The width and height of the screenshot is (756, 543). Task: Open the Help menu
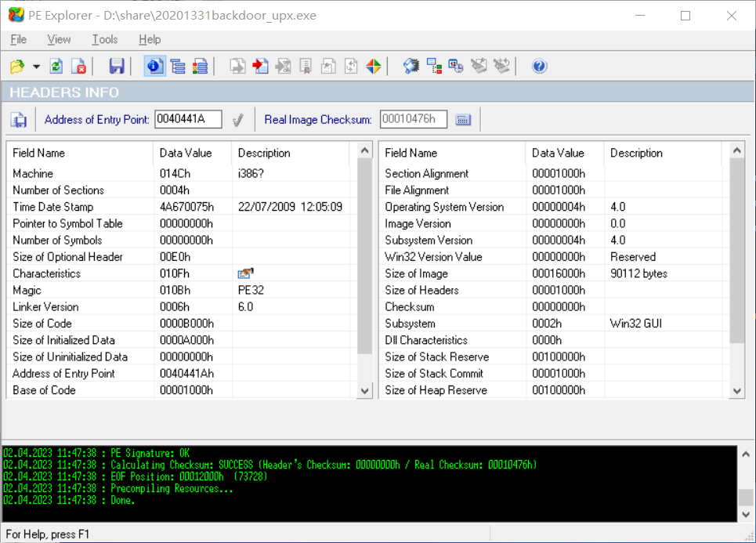click(150, 39)
